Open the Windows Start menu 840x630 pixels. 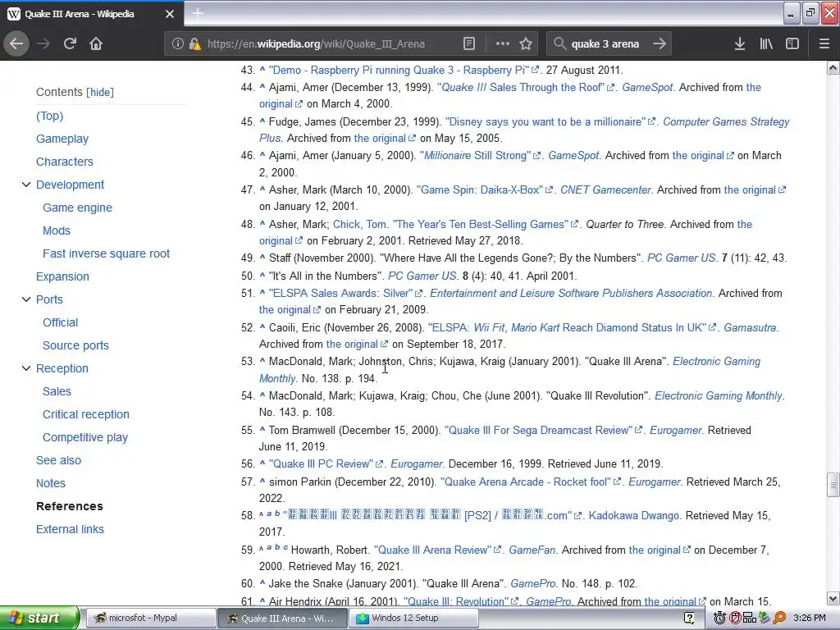point(39,618)
